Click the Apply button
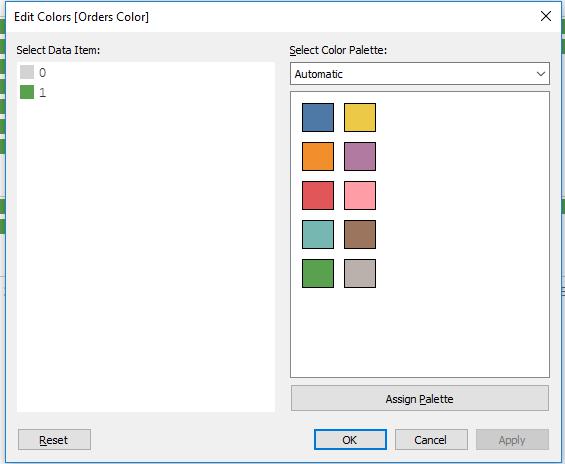 [x=512, y=440]
